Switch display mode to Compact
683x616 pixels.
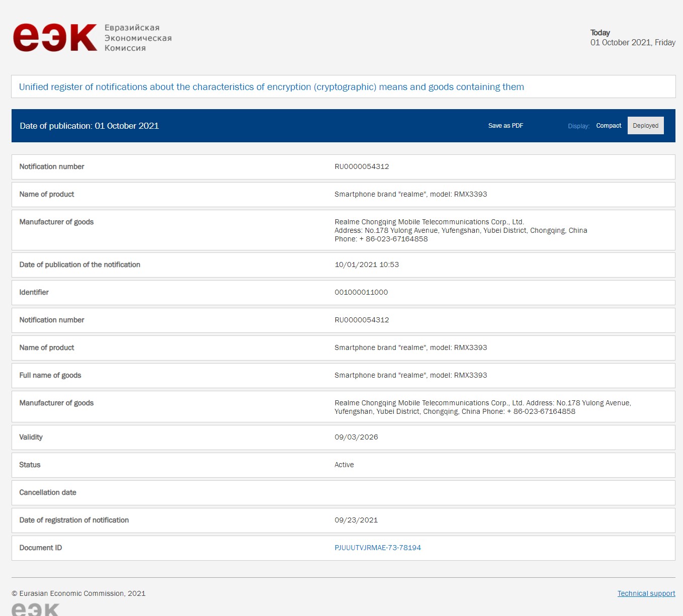pyautogui.click(x=609, y=126)
